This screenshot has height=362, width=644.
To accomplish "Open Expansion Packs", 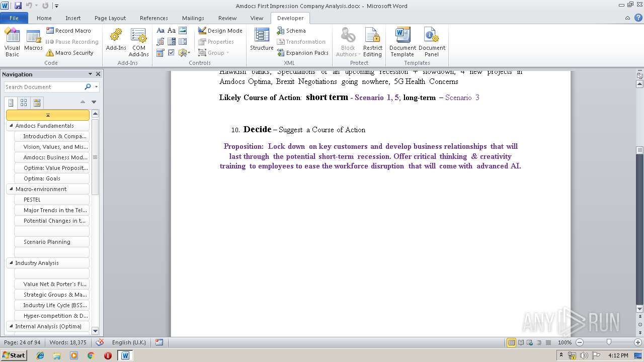I will (302, 53).
